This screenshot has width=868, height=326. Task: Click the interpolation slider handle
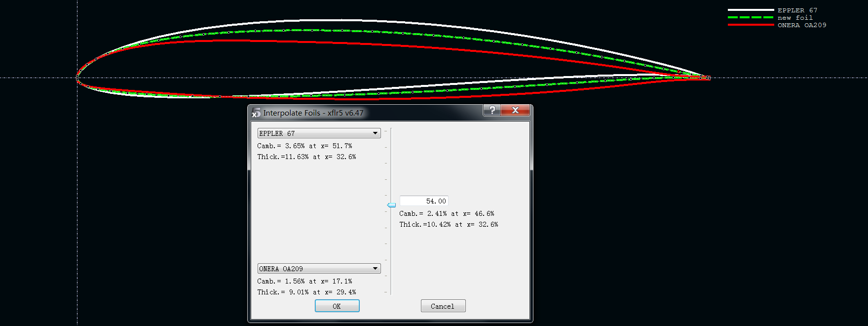(x=391, y=205)
